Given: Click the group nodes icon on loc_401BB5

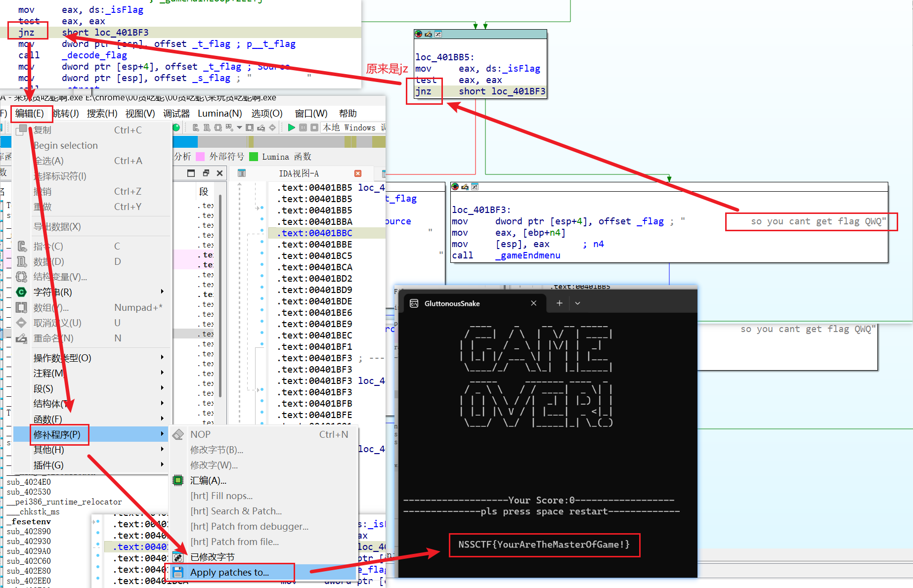Looking at the screenshot, I should pyautogui.click(x=438, y=34).
